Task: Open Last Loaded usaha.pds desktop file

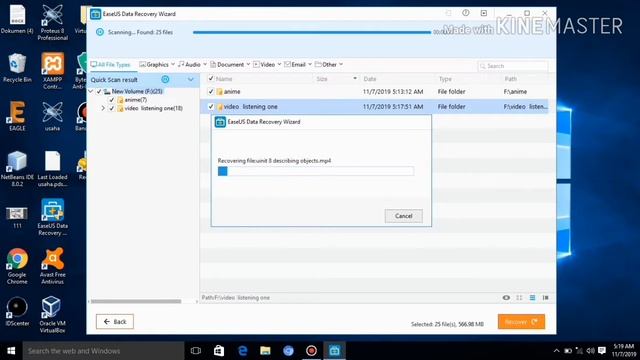Action: click(x=52, y=168)
